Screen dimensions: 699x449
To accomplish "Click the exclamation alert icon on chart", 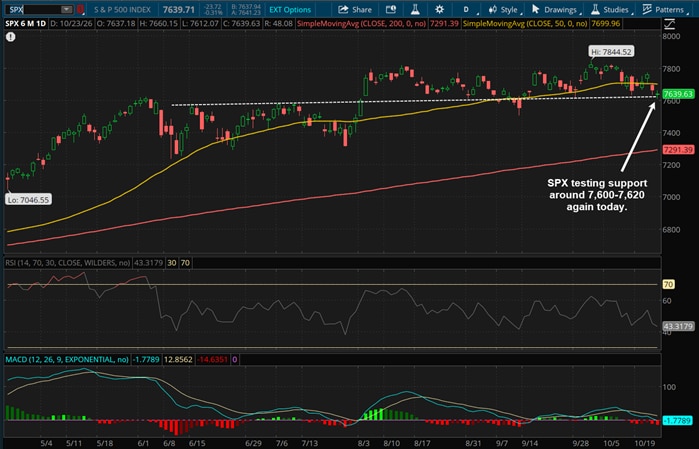I will point(11,37).
